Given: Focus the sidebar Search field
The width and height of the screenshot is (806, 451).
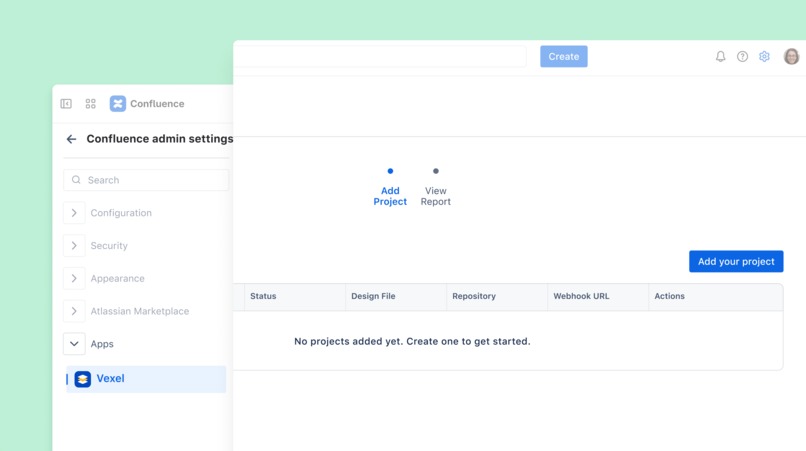Looking at the screenshot, I should [146, 180].
